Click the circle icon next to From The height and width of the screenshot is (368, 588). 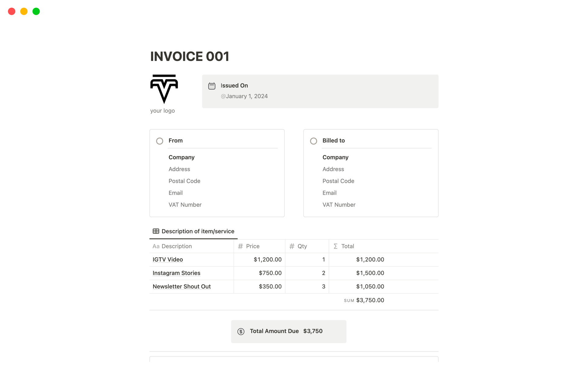(x=160, y=141)
